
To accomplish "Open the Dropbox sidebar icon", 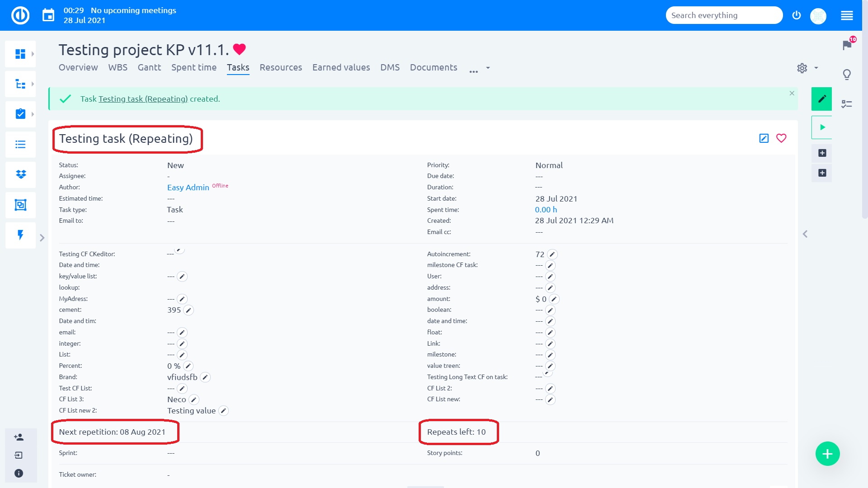I will pyautogui.click(x=20, y=174).
